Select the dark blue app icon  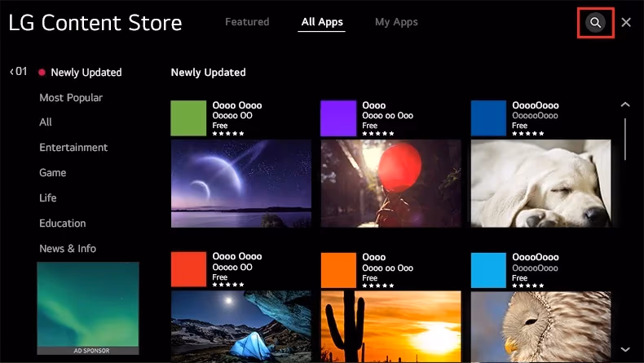click(488, 118)
